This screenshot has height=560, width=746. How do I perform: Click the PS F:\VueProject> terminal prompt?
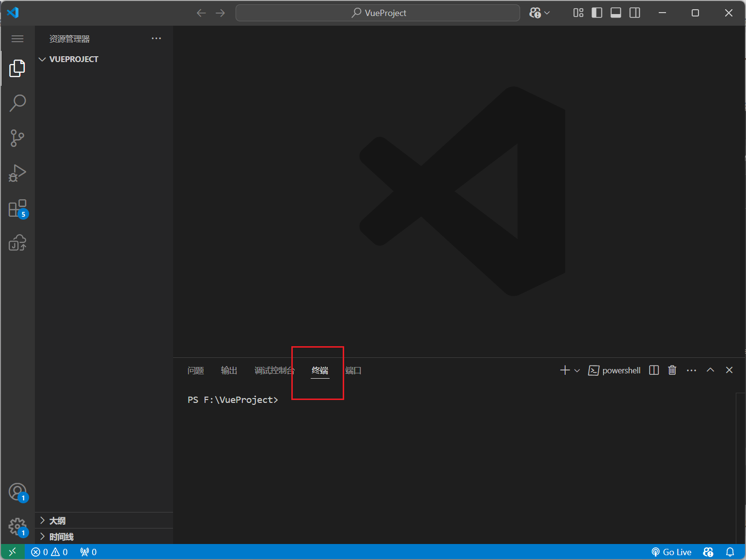tap(233, 400)
